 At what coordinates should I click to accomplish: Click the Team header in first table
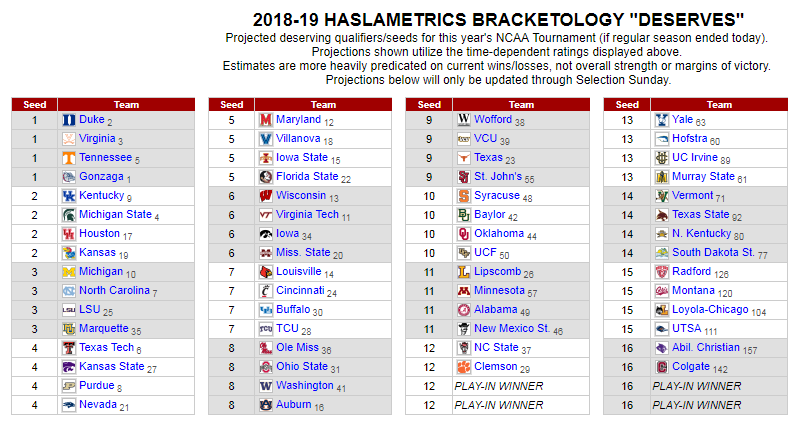point(126,104)
